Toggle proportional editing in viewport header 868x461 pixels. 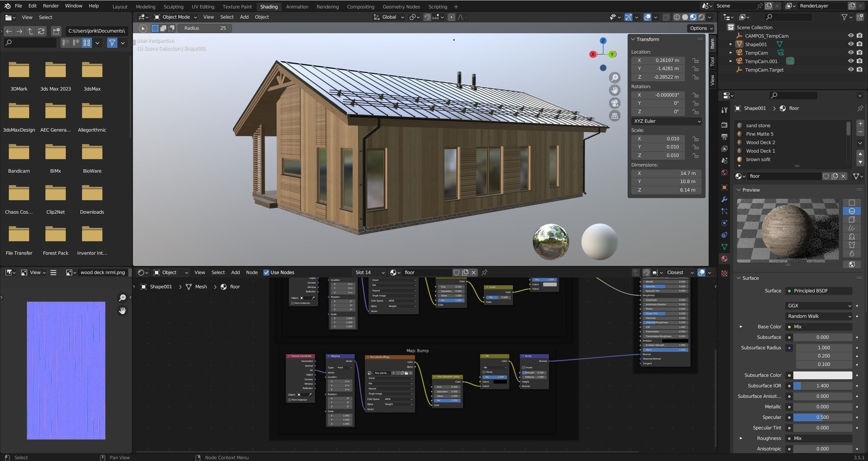(451, 17)
